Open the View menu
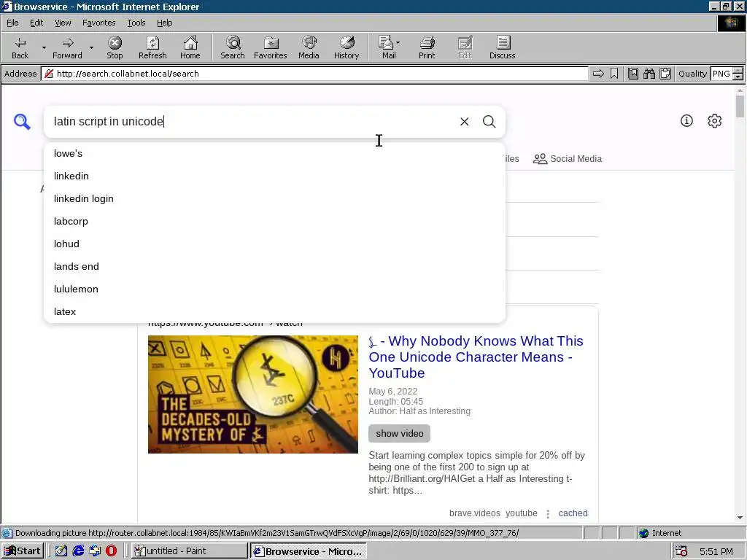Screen dimensions: 747x560 click(x=63, y=23)
